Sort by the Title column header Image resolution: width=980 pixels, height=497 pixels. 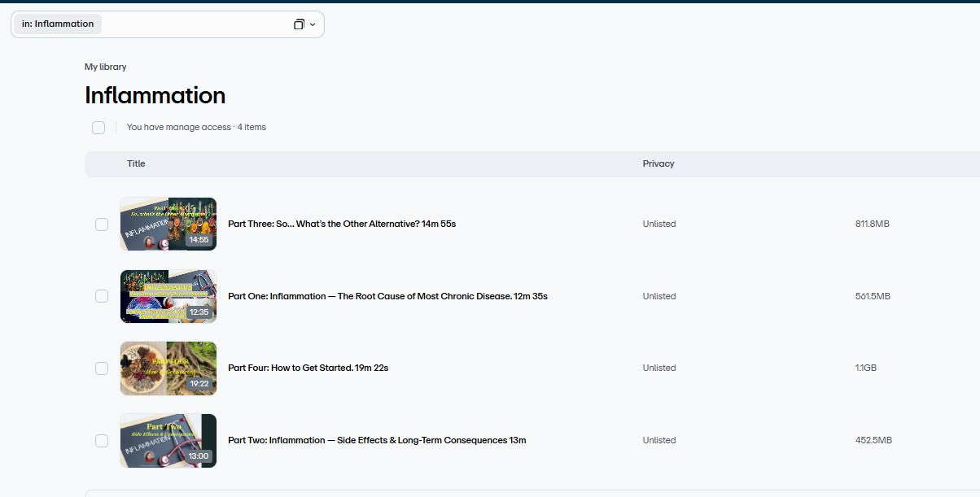(136, 163)
